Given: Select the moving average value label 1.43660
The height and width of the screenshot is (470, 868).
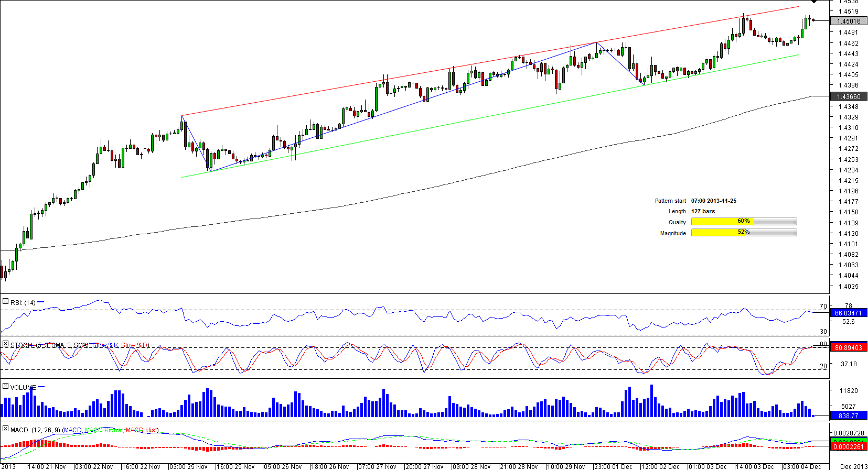Looking at the screenshot, I should (x=849, y=97).
